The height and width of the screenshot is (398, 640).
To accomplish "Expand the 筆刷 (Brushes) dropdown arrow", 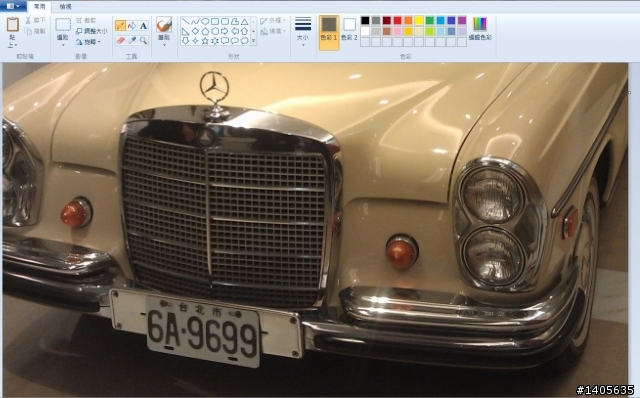I will [x=164, y=44].
